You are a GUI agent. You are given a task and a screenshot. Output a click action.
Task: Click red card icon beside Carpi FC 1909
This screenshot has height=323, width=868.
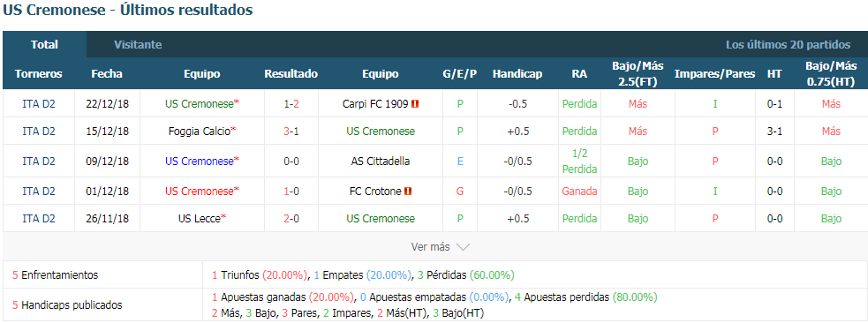point(415,103)
